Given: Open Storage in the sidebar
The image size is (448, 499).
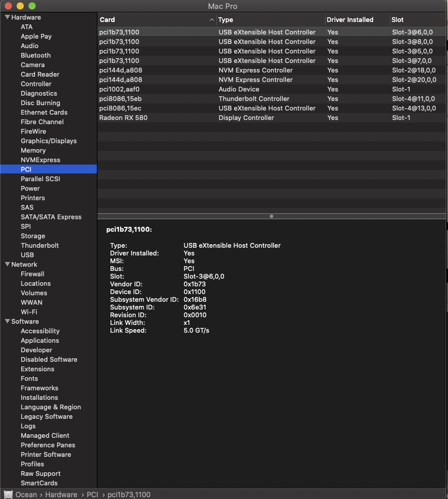Looking at the screenshot, I should pyautogui.click(x=33, y=236).
